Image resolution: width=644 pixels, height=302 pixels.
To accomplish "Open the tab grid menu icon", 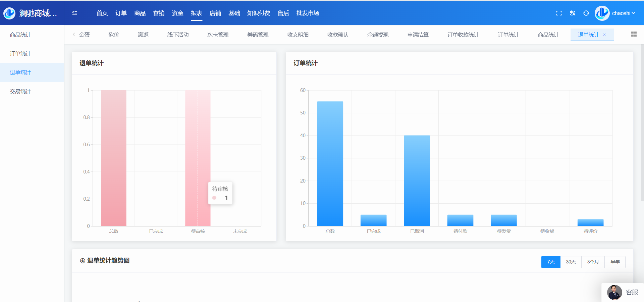I will (x=634, y=34).
